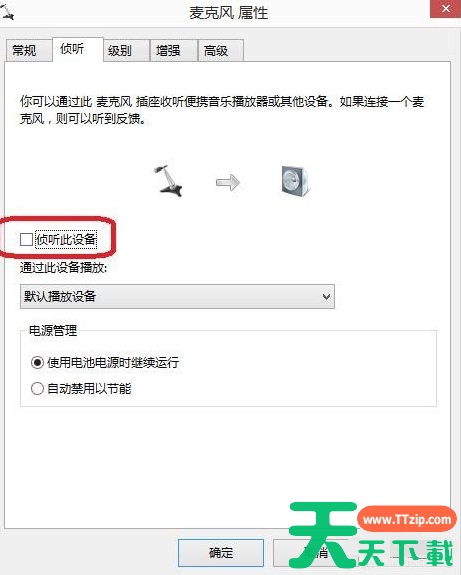The height and width of the screenshot is (575, 461).
Task: Enable the 侦听此设备 checkbox
Action: pyautogui.click(x=26, y=239)
